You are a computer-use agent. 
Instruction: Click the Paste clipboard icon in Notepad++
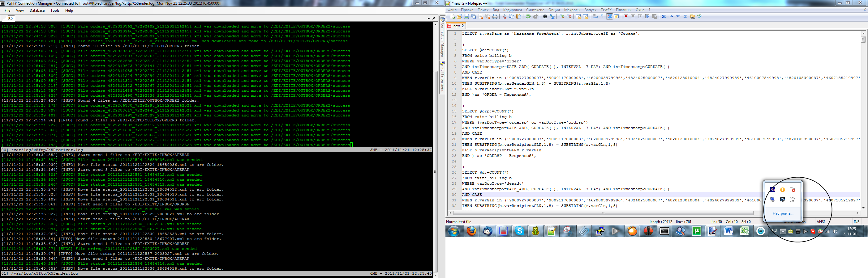point(519,16)
